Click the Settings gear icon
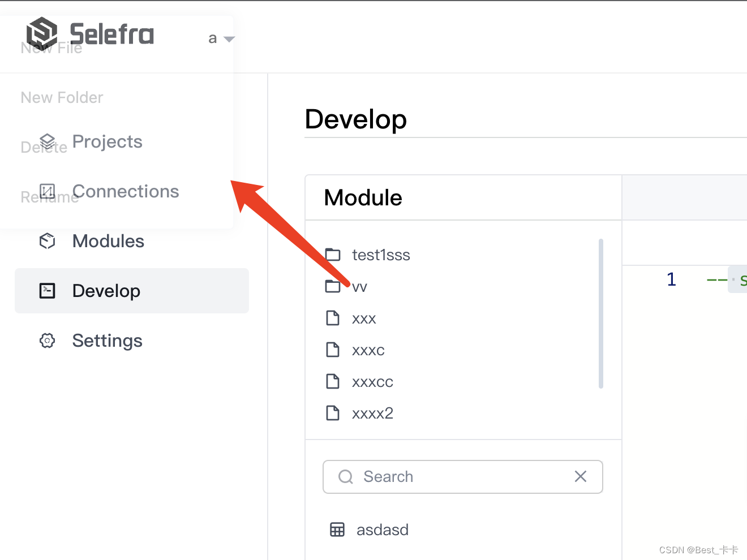The width and height of the screenshot is (747, 560). tap(48, 341)
